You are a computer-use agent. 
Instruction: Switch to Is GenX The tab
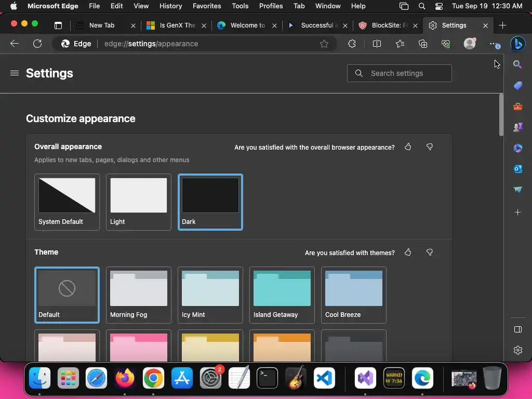(x=177, y=25)
